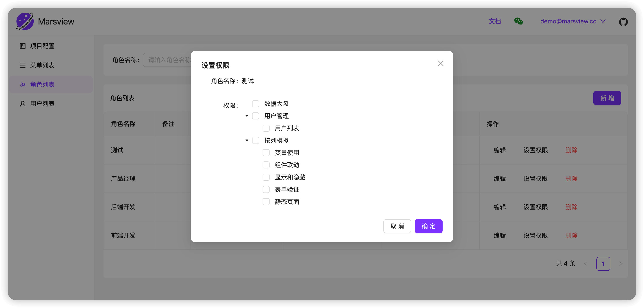Click 编辑 for the 测试 role
The width and height of the screenshot is (644, 308).
[x=500, y=150]
